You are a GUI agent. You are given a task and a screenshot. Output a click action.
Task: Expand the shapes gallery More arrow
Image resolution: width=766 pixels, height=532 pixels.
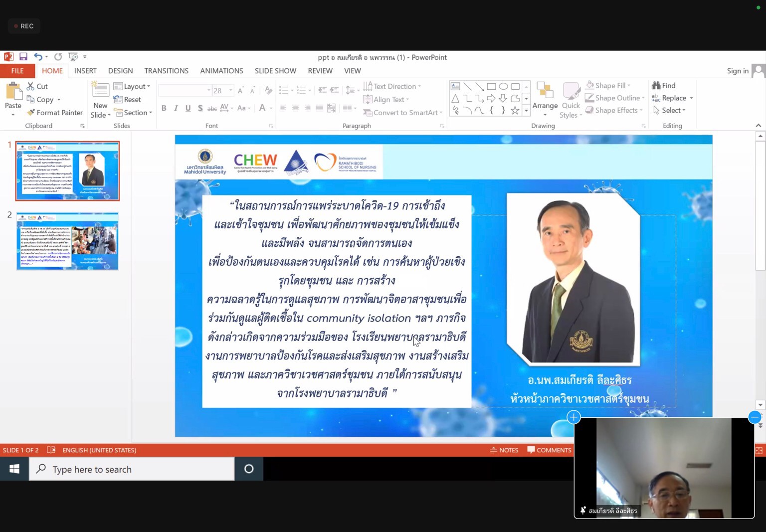526,111
